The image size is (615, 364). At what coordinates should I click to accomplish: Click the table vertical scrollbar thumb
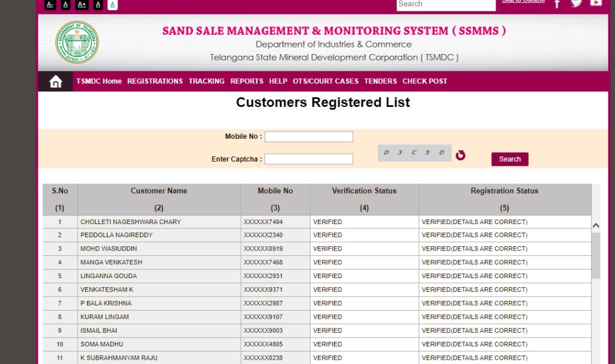point(596,255)
